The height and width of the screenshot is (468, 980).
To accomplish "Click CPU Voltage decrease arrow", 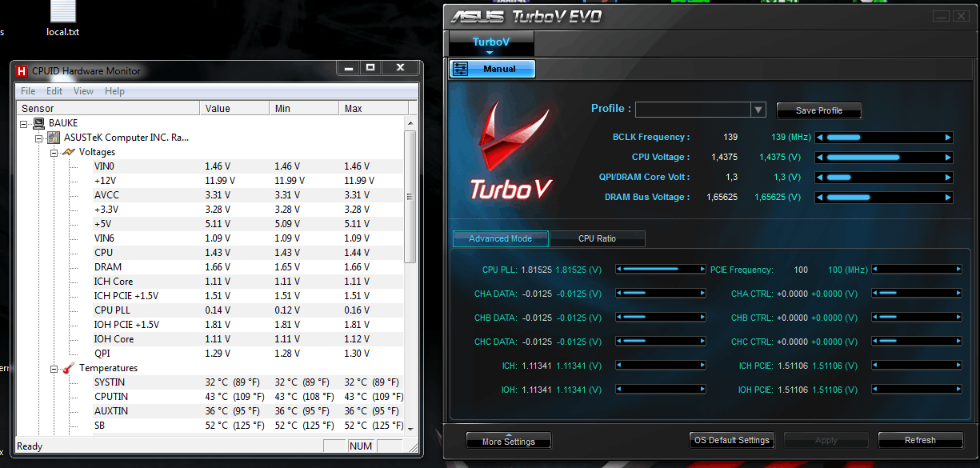I will (x=820, y=158).
